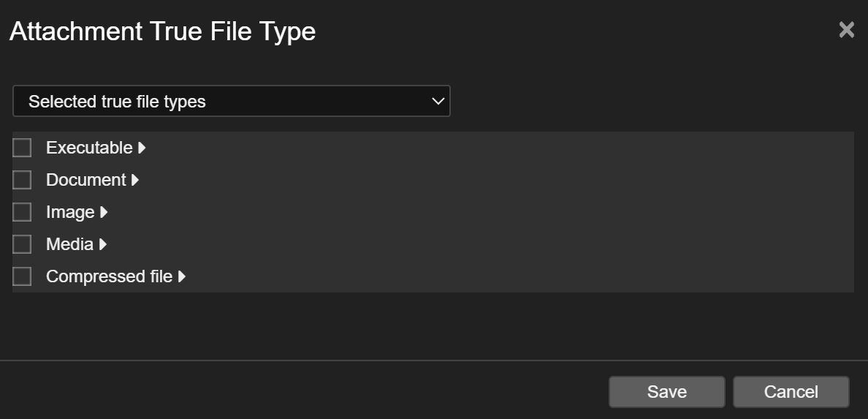
Task: Expand the Image category arrow
Action: [104, 212]
